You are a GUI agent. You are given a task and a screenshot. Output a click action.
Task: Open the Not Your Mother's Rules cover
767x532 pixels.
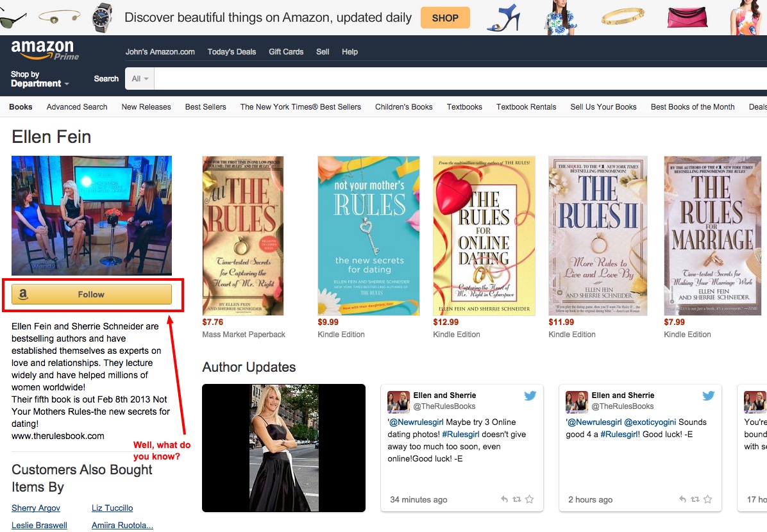tap(368, 236)
